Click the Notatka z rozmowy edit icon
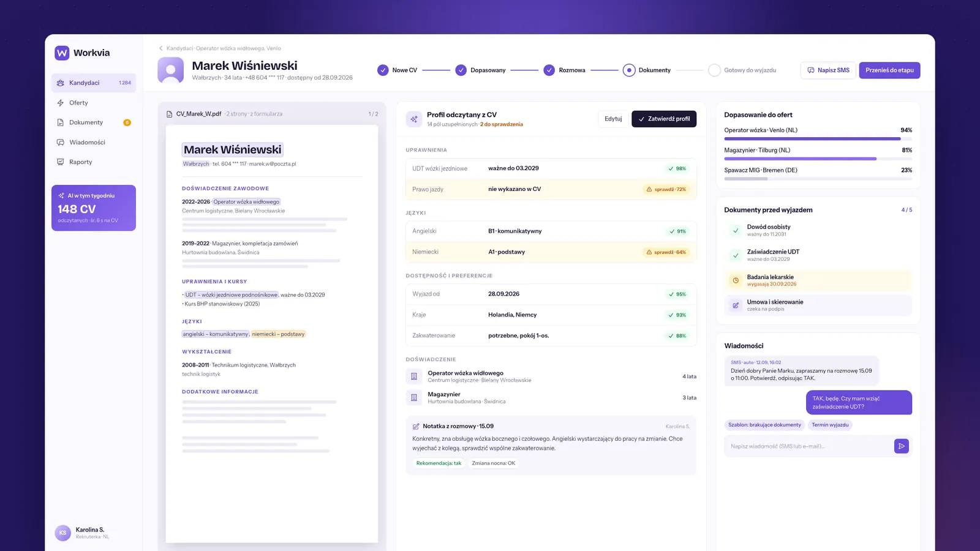The image size is (980, 551). (x=417, y=426)
